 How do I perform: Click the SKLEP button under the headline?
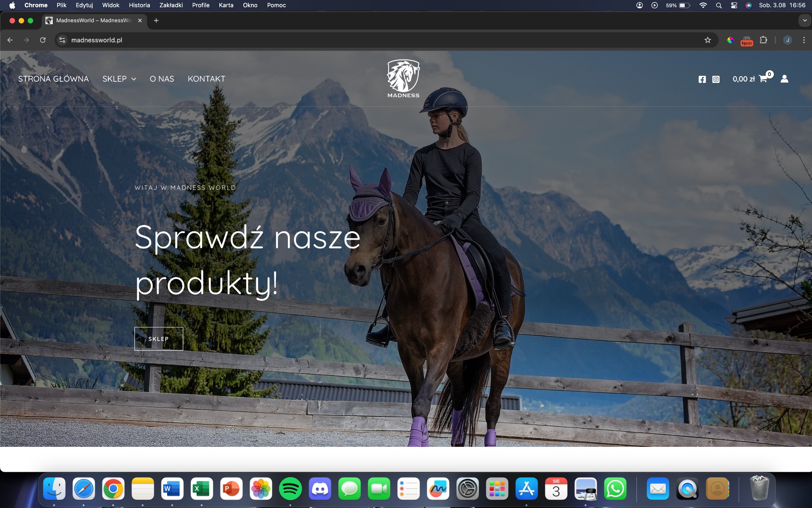158,339
